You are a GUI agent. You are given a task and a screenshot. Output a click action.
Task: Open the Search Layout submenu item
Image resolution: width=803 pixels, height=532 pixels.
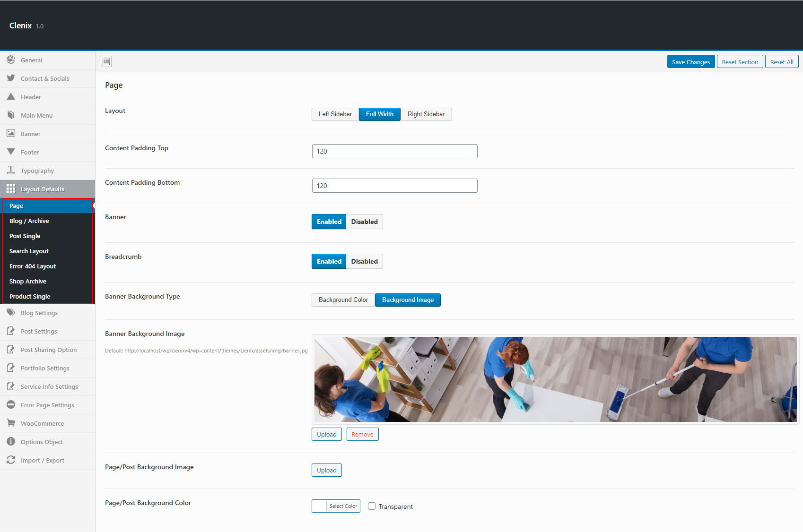pyautogui.click(x=47, y=251)
